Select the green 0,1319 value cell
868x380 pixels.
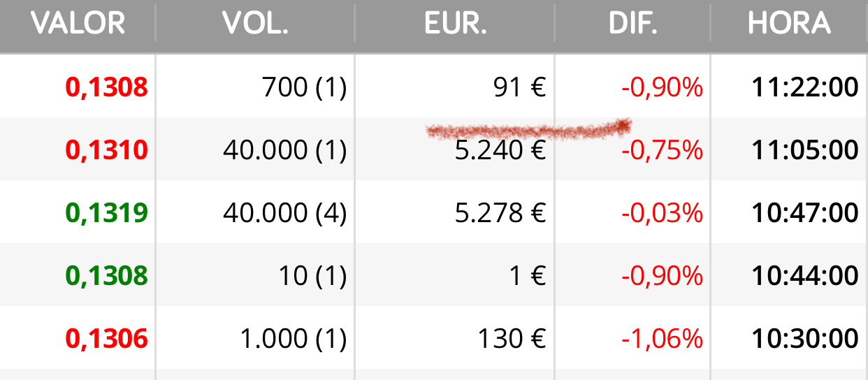107,213
